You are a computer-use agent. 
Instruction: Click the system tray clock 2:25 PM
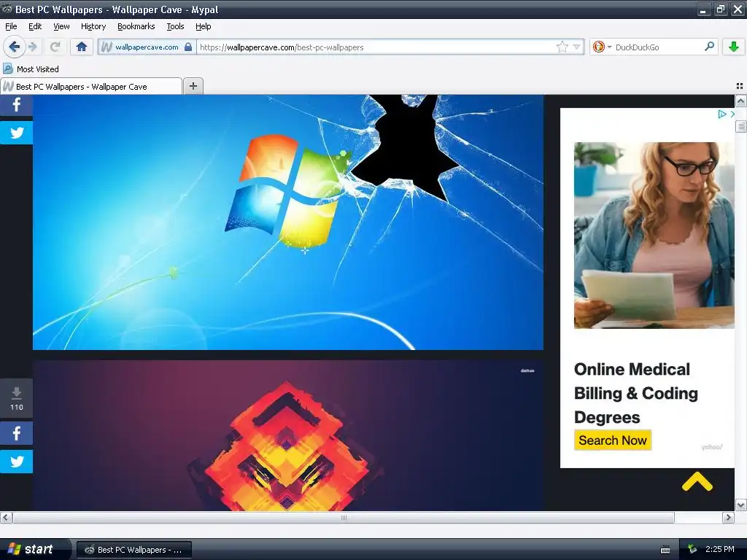720,549
